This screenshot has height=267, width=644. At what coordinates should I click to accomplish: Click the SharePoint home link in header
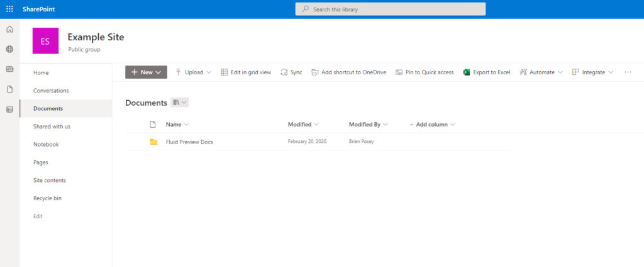click(x=38, y=9)
